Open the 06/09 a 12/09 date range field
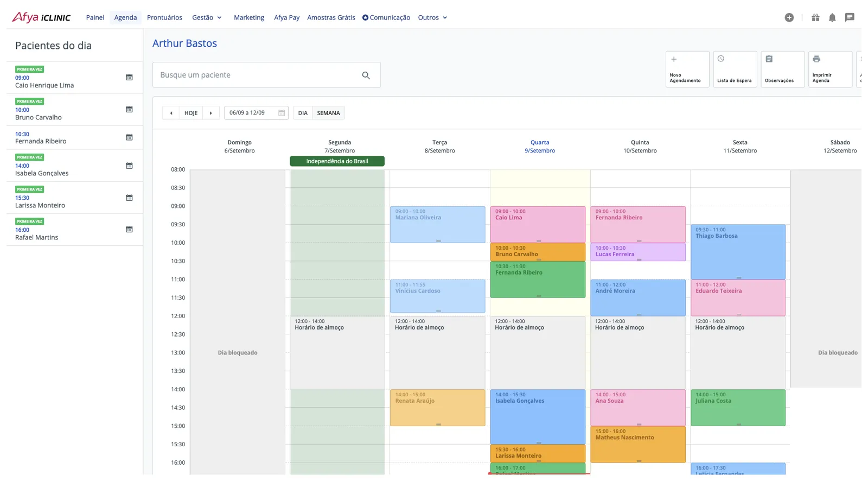Viewport: 868px width, 494px height. 256,113
